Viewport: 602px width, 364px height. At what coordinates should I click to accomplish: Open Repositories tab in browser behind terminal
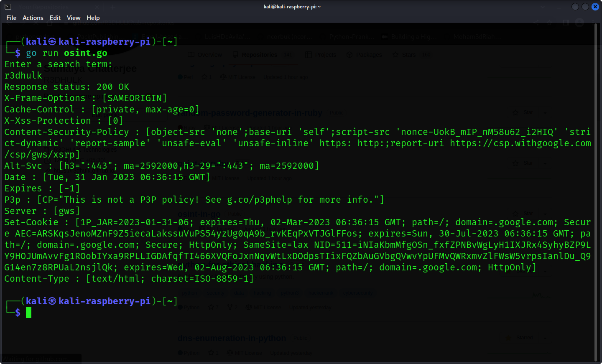click(259, 55)
